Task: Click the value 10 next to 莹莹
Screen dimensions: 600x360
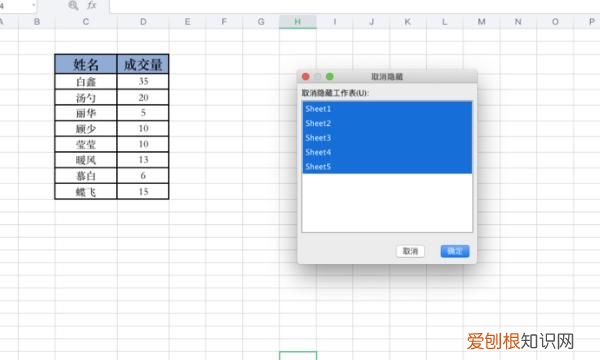Action: (143, 145)
